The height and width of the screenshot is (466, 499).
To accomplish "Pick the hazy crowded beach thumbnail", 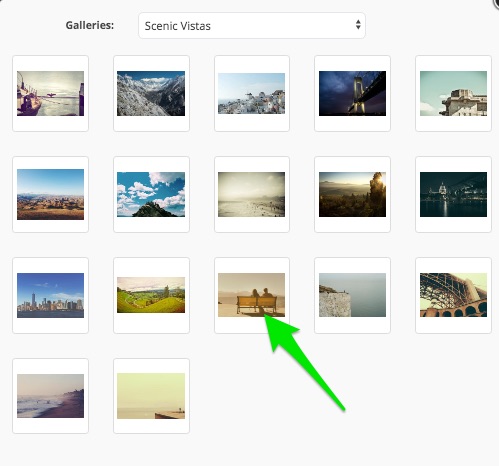I will click(252, 194).
